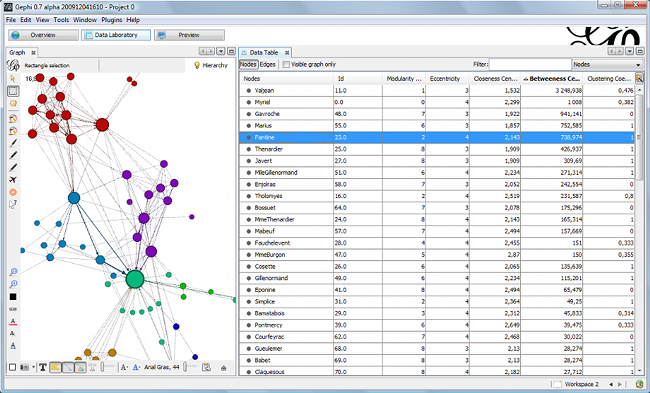
Task: Click the magnifier center-on-graph icon
Action: [x=13, y=272]
